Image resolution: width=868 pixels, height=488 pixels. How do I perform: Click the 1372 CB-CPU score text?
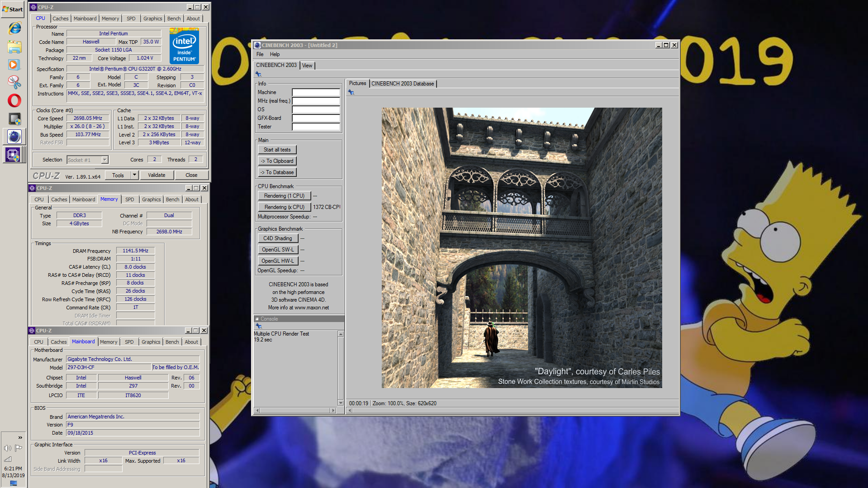click(x=327, y=207)
